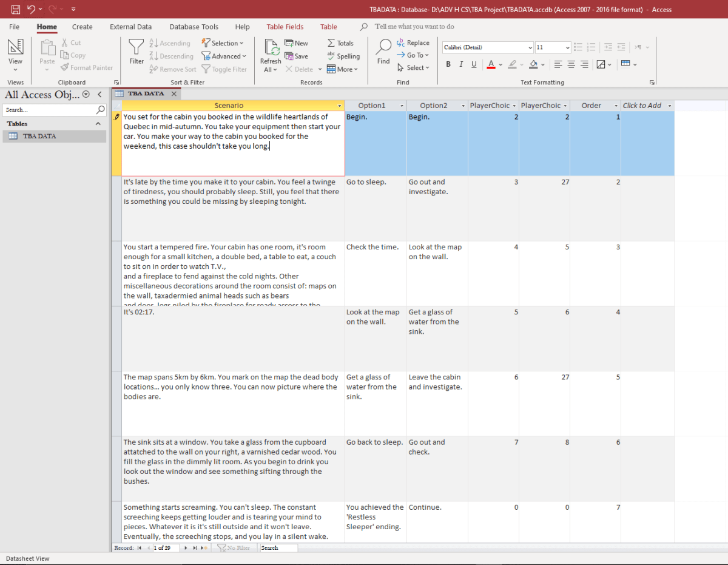Center align text
This screenshot has height=565, width=728.
click(x=571, y=64)
